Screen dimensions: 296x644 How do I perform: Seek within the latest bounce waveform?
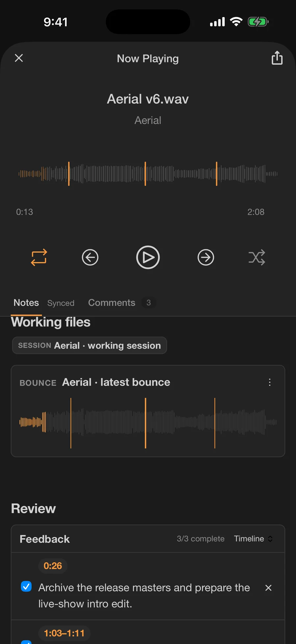coord(148,423)
